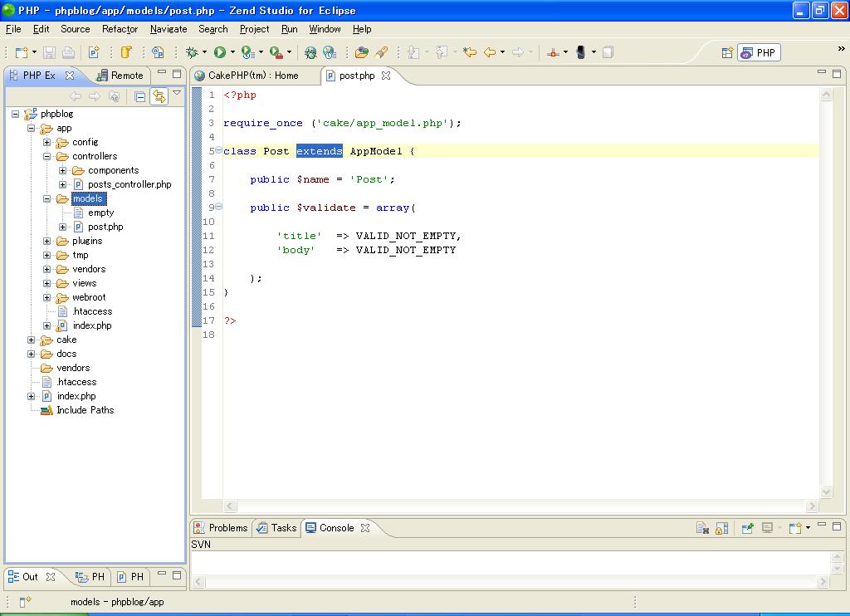Toggle Link with Editor in PHP Explorer

[x=159, y=97]
